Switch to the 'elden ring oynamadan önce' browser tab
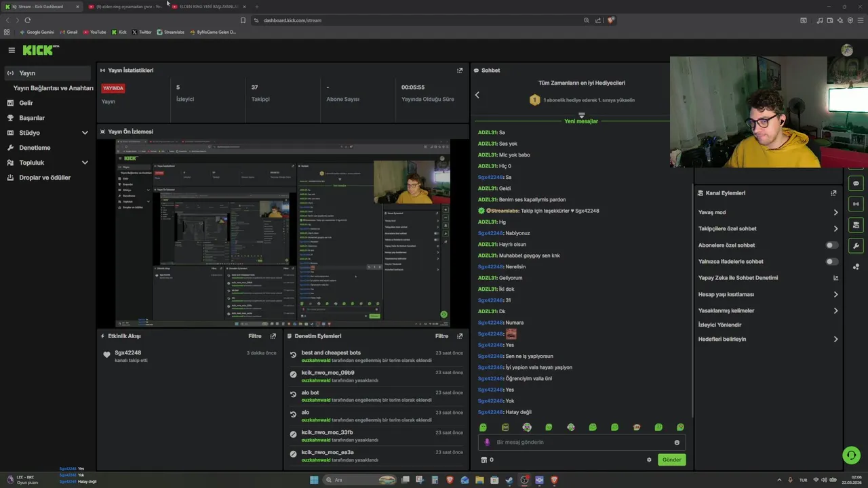Image resolution: width=868 pixels, height=488 pixels. pos(125,7)
